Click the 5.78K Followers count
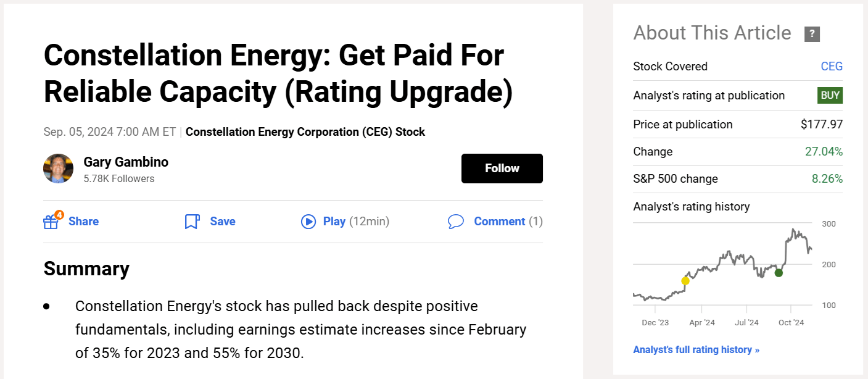 pyautogui.click(x=118, y=178)
